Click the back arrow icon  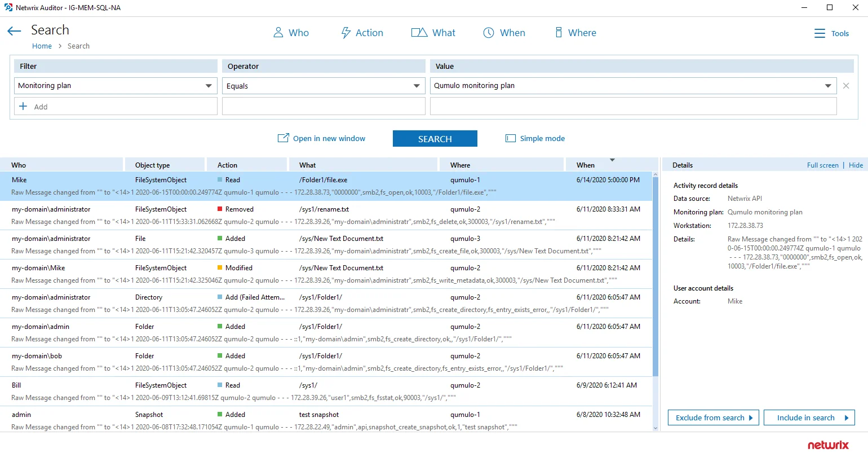coord(14,31)
